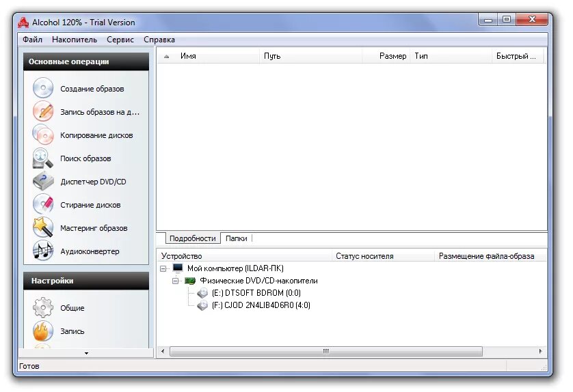Switch to the Подробности tab
Screen dimensions: 573x392
pyautogui.click(x=193, y=238)
